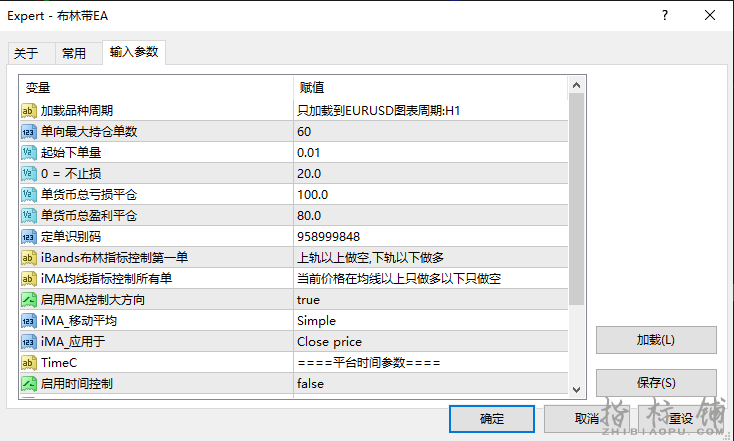This screenshot has width=734, height=441.
Task: Select the value 958999848 for 定单识别码
Action: click(x=328, y=237)
